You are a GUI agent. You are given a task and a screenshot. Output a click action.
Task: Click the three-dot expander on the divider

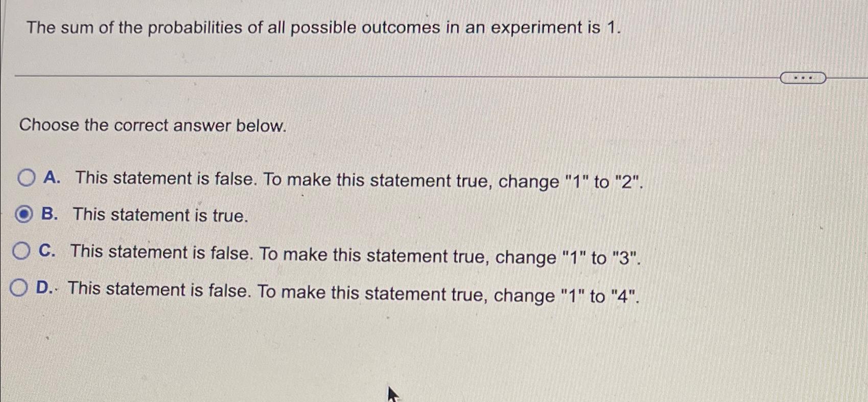coord(804,77)
